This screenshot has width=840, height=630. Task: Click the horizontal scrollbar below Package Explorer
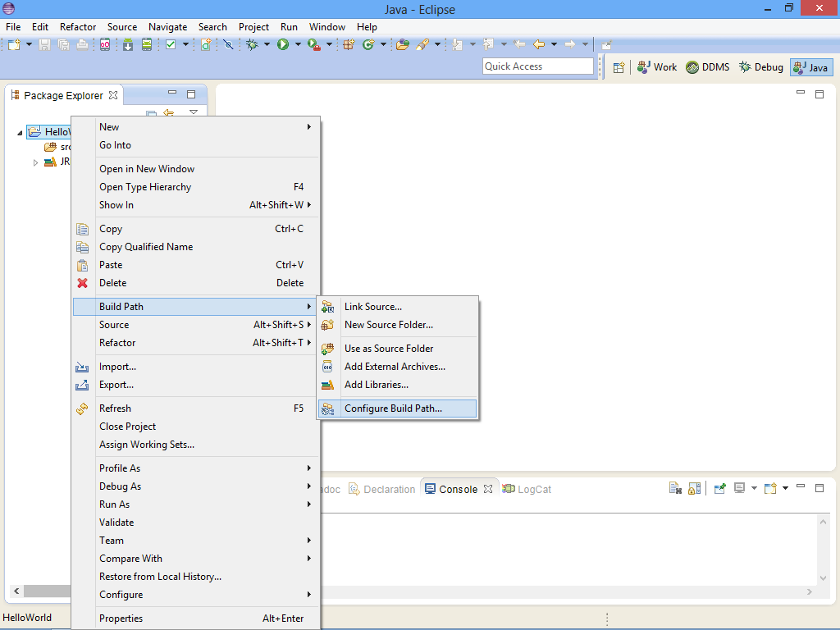point(45,590)
